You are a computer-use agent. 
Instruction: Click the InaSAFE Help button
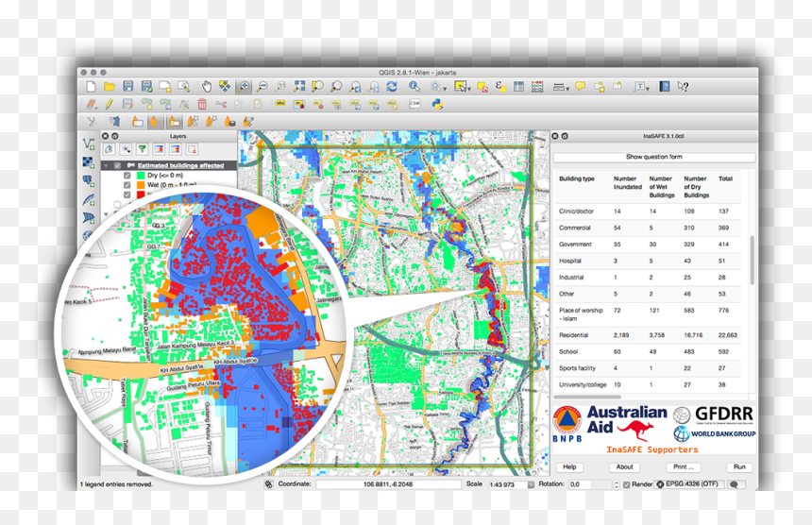569,467
